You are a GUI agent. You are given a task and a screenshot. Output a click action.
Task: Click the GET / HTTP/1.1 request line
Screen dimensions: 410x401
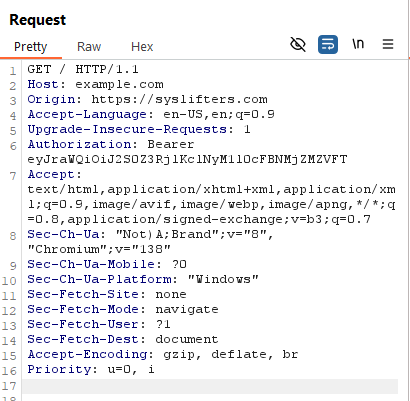(x=83, y=69)
